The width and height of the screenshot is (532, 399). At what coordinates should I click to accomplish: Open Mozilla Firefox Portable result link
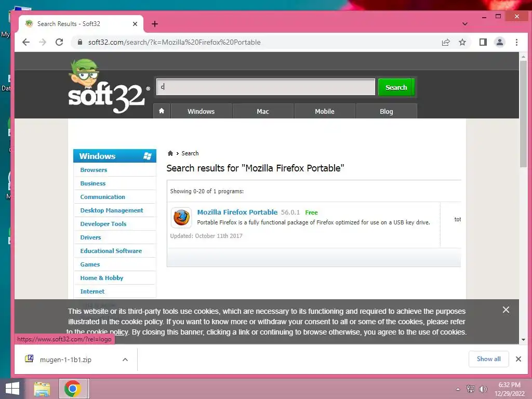click(237, 212)
